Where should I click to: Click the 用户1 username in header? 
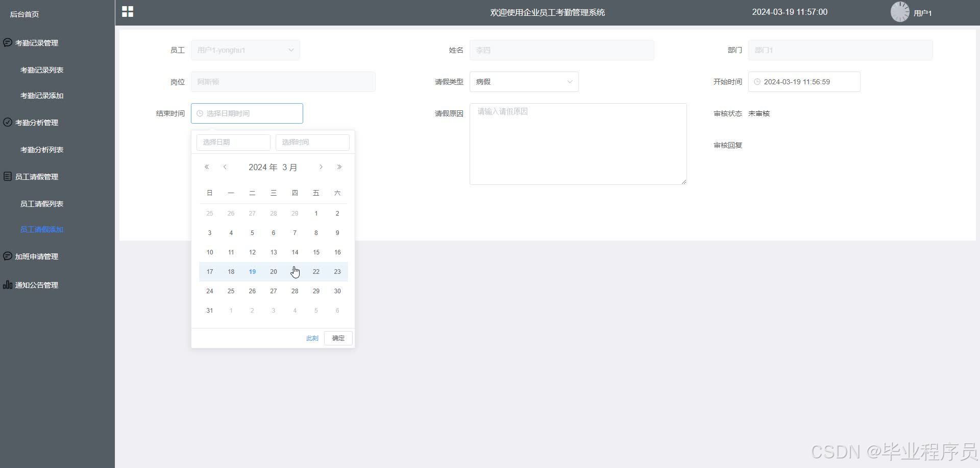pyautogui.click(x=923, y=13)
